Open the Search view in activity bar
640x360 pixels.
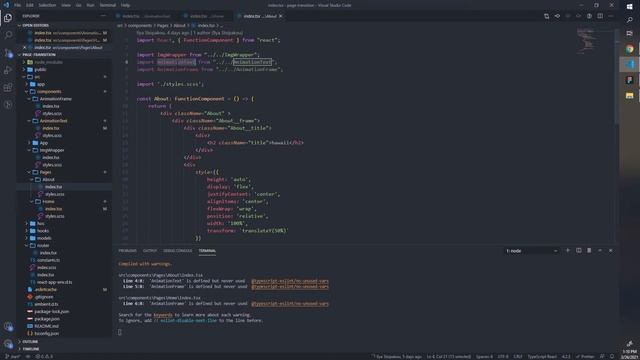tap(8, 35)
